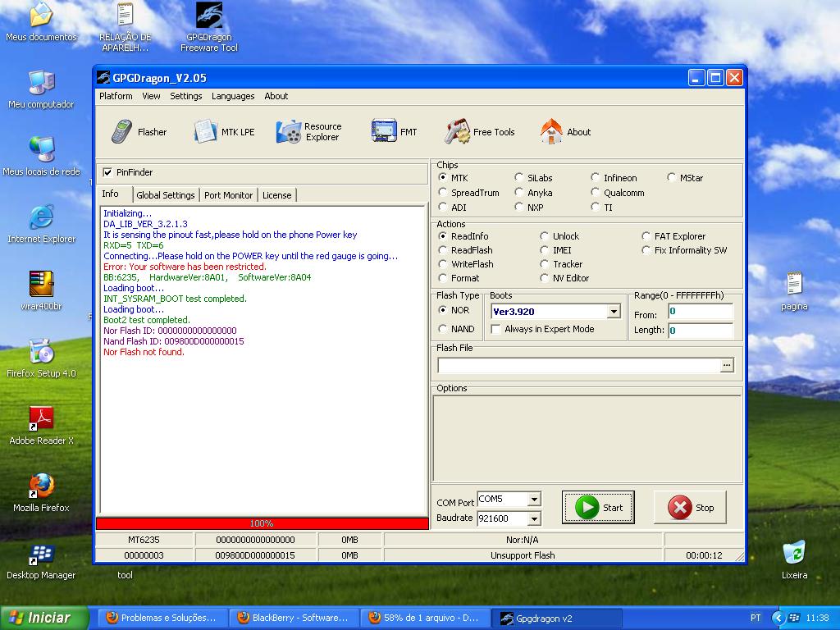Click the About house icon in toolbar
Image resolution: width=840 pixels, height=630 pixels.
551,131
